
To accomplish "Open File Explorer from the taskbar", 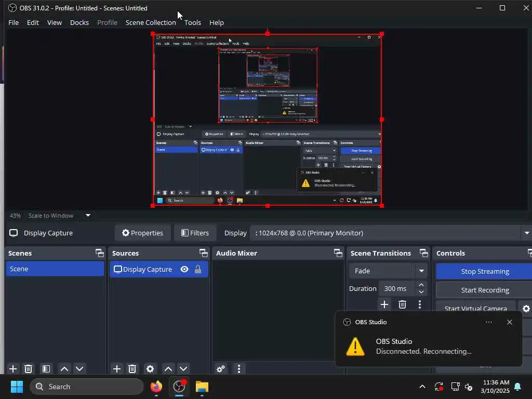I will coord(202,387).
